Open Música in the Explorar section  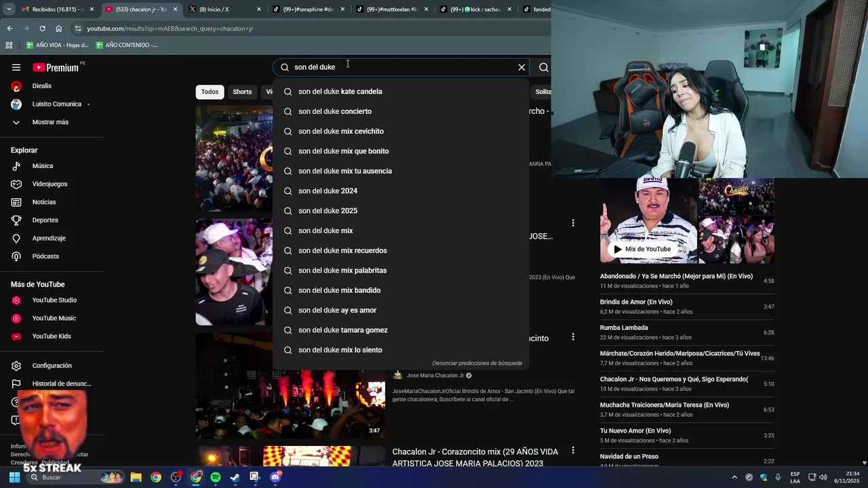point(43,166)
